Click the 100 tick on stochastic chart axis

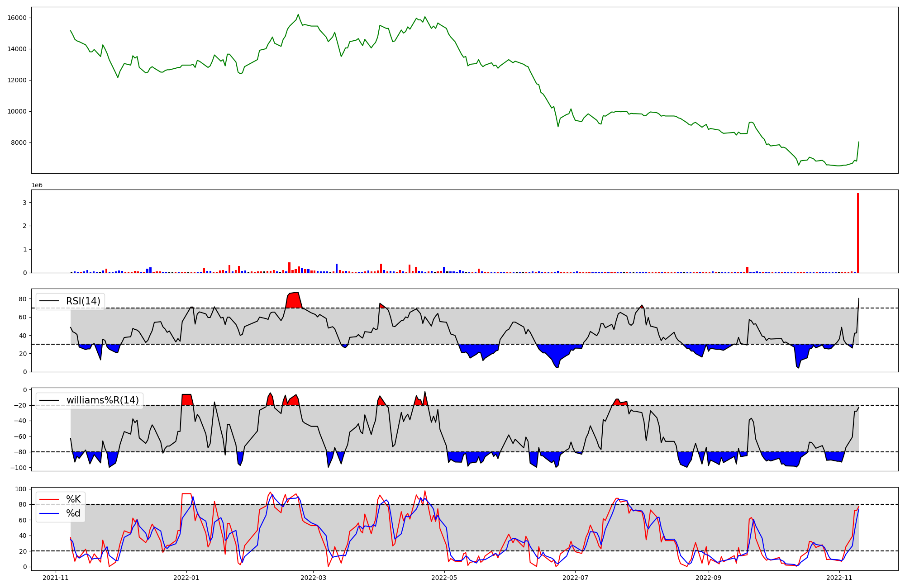[22, 489]
